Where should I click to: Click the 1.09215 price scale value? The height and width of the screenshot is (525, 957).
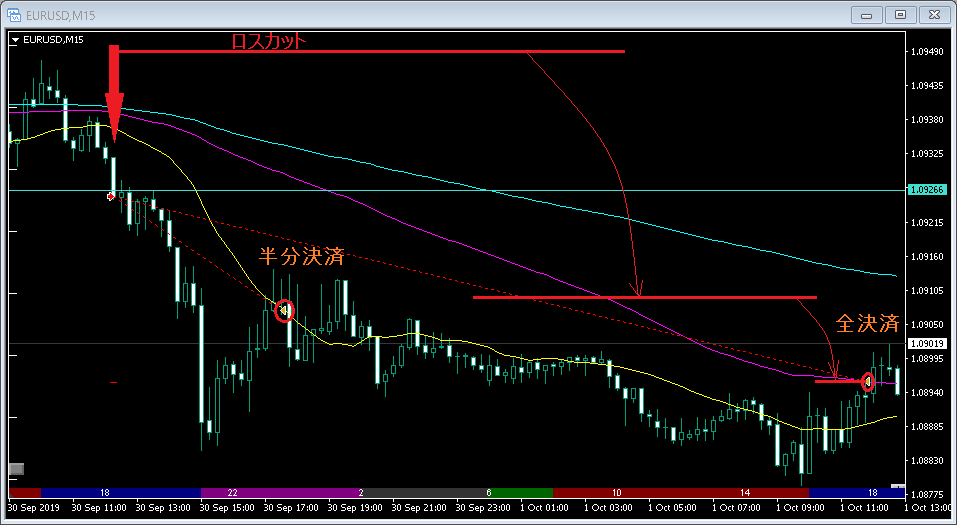point(926,223)
